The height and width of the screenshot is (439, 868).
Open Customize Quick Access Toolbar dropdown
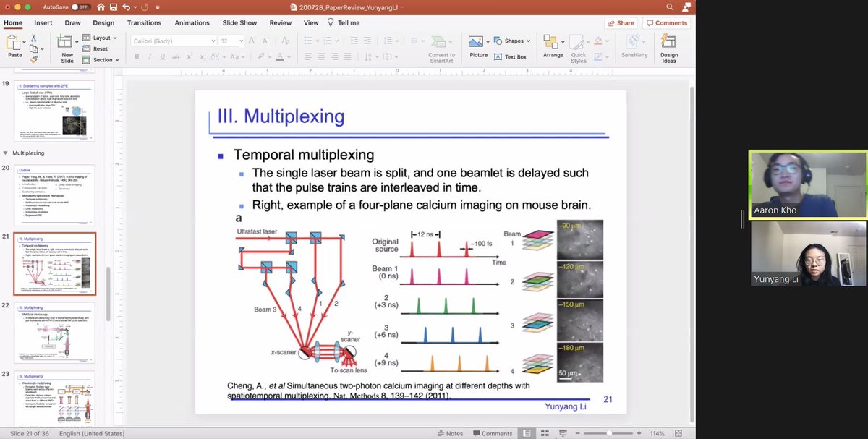(156, 7)
